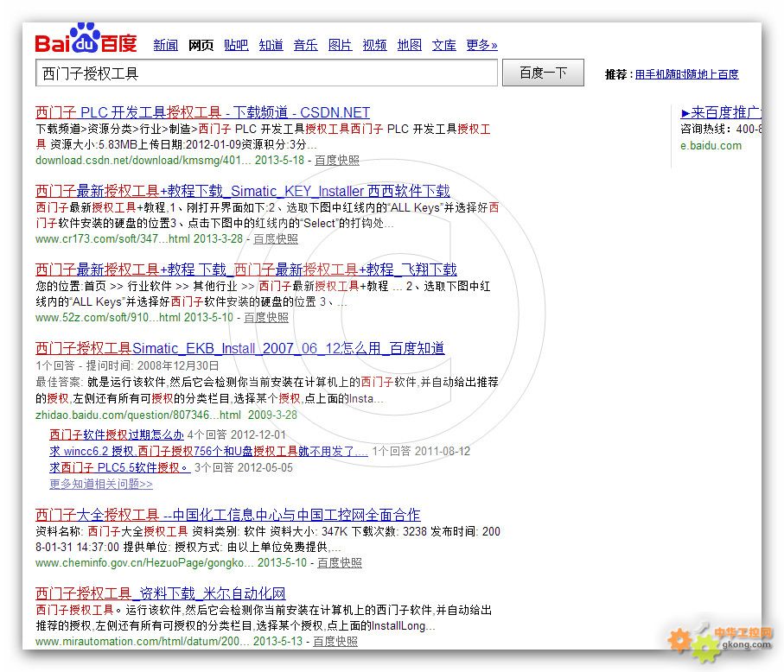
Task: Click the 百度一下 search button
Action: point(543,73)
